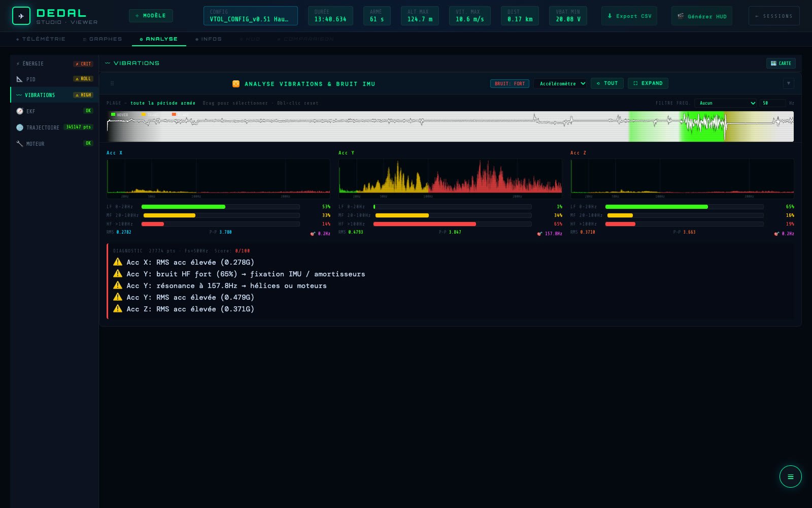
Task: Open the floating round menu button
Action: click(x=790, y=477)
